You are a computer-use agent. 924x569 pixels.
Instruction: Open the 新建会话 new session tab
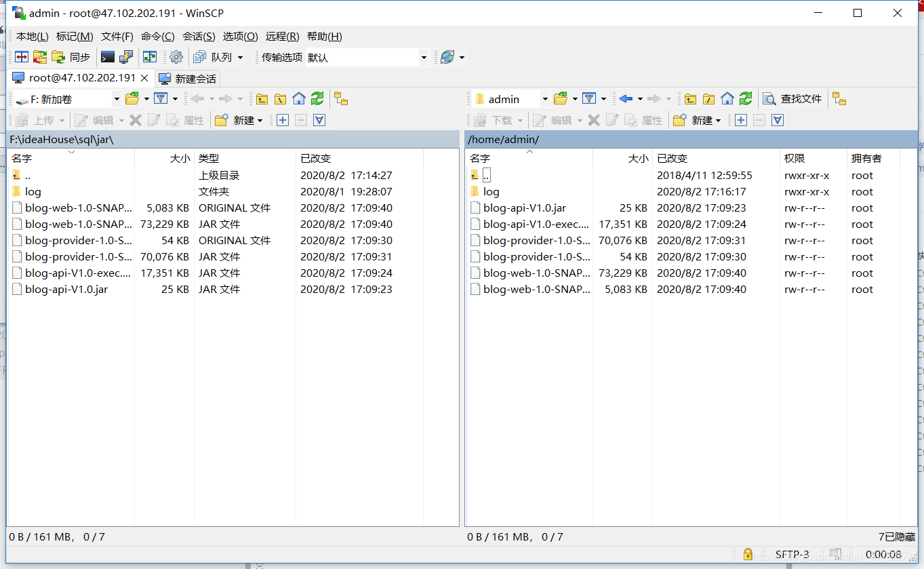(x=188, y=79)
